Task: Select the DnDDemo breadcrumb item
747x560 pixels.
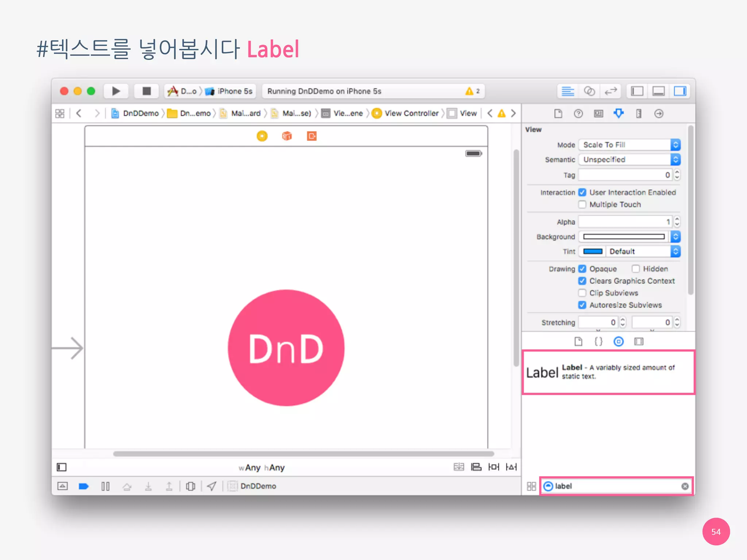Action: pyautogui.click(x=135, y=113)
